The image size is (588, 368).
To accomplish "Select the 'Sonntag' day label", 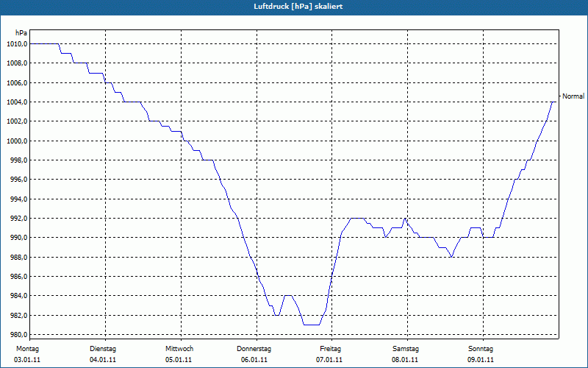I will [x=481, y=349].
